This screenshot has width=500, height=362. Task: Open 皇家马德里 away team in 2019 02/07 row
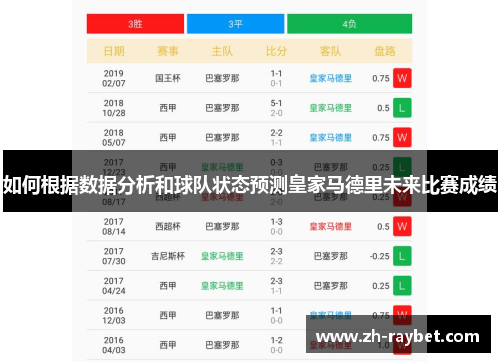[x=331, y=78]
